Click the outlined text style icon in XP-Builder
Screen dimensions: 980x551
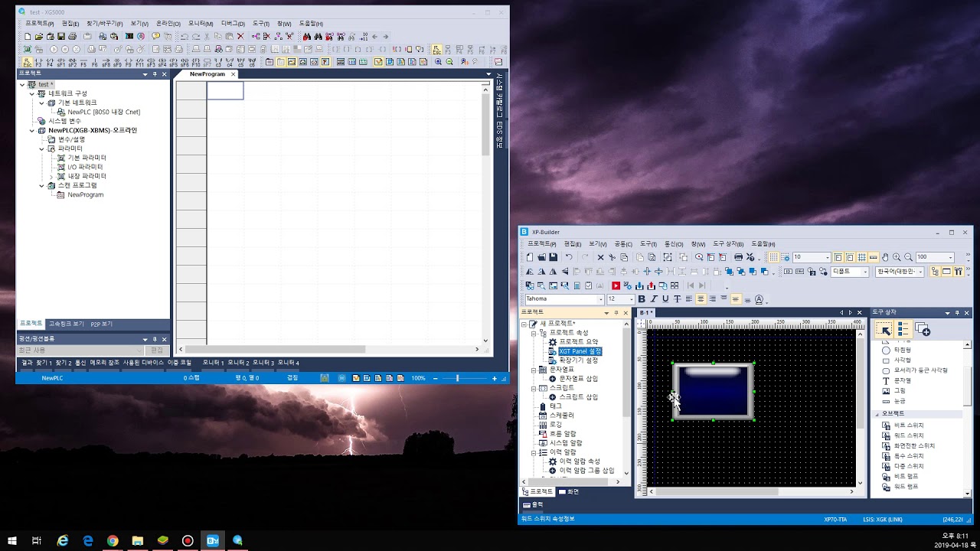(x=759, y=299)
